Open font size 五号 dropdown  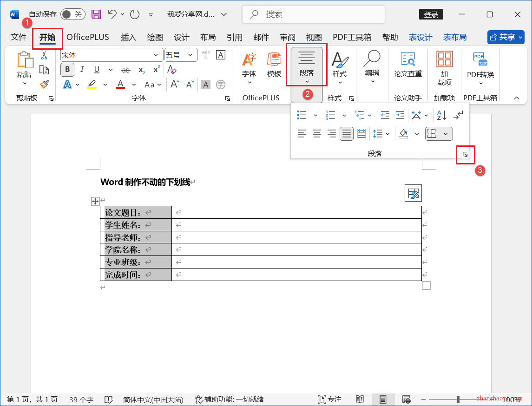(190, 55)
